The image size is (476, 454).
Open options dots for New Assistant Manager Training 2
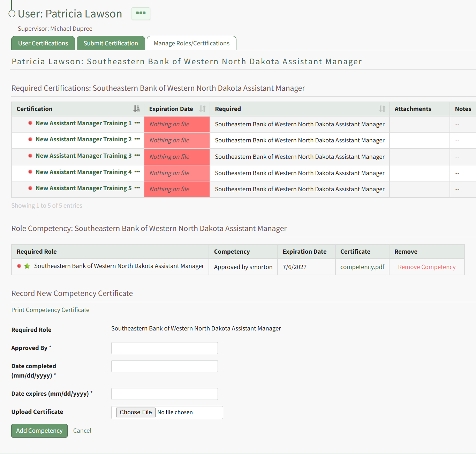pyautogui.click(x=137, y=139)
